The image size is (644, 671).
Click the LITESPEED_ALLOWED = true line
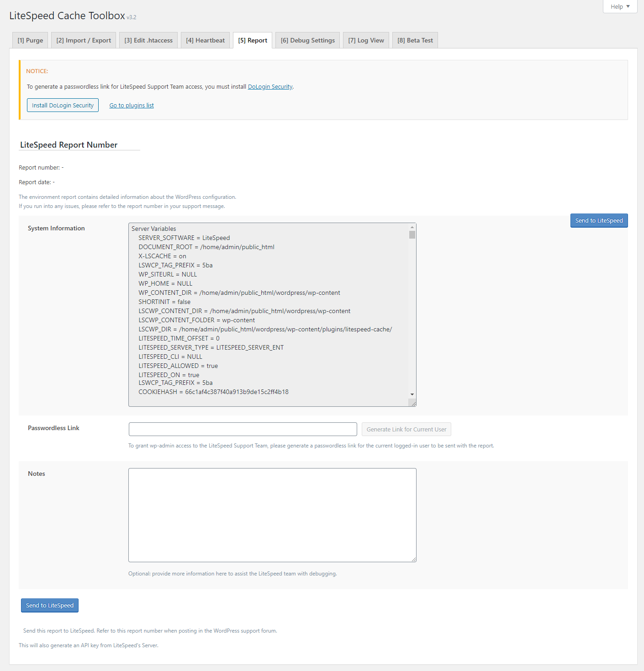(x=178, y=366)
